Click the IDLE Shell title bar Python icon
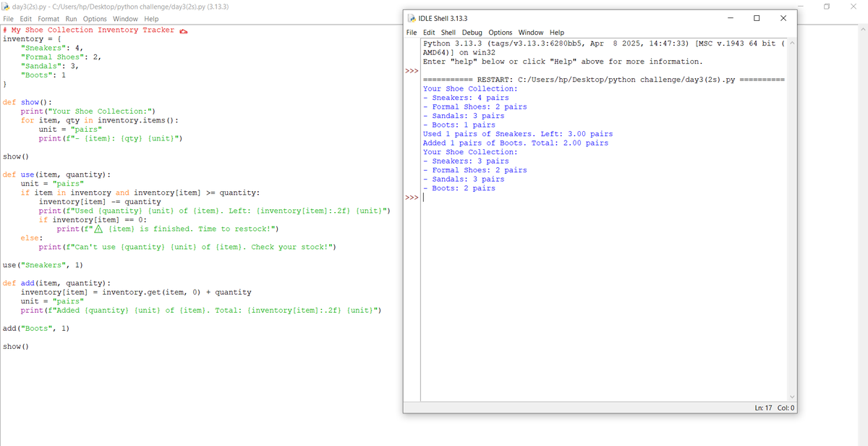This screenshot has height=446, width=868. point(412,18)
